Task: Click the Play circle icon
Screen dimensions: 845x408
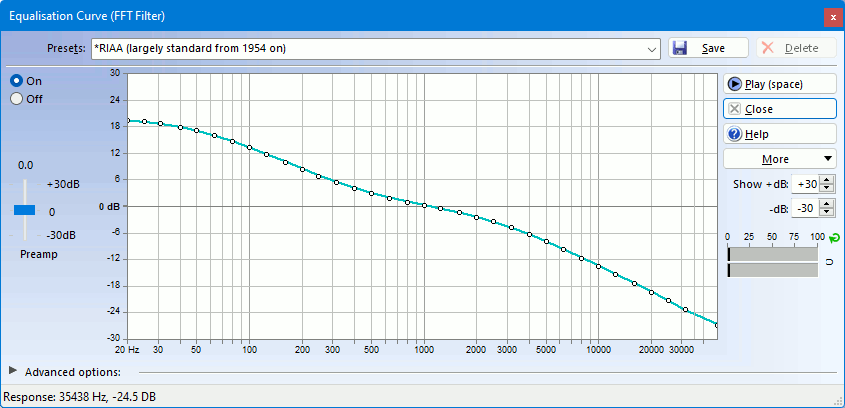Action: pos(734,84)
